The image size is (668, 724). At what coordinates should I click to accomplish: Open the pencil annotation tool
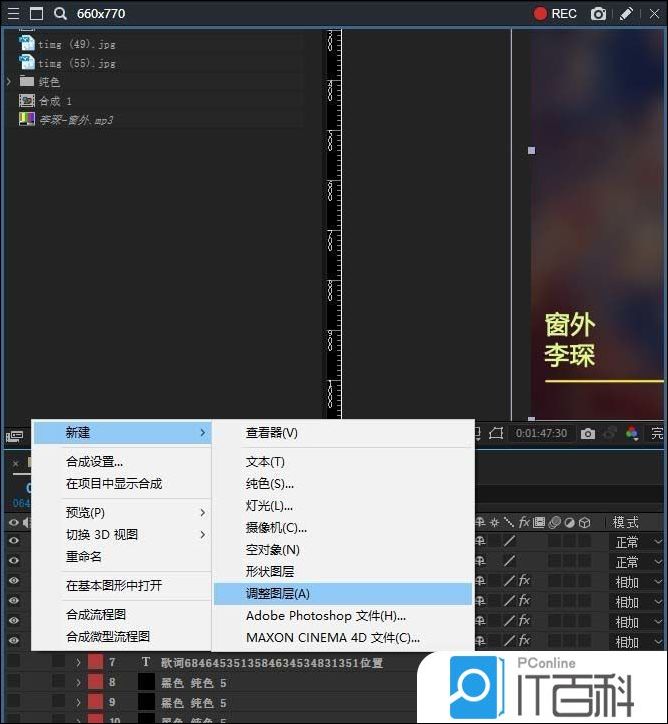tap(626, 14)
